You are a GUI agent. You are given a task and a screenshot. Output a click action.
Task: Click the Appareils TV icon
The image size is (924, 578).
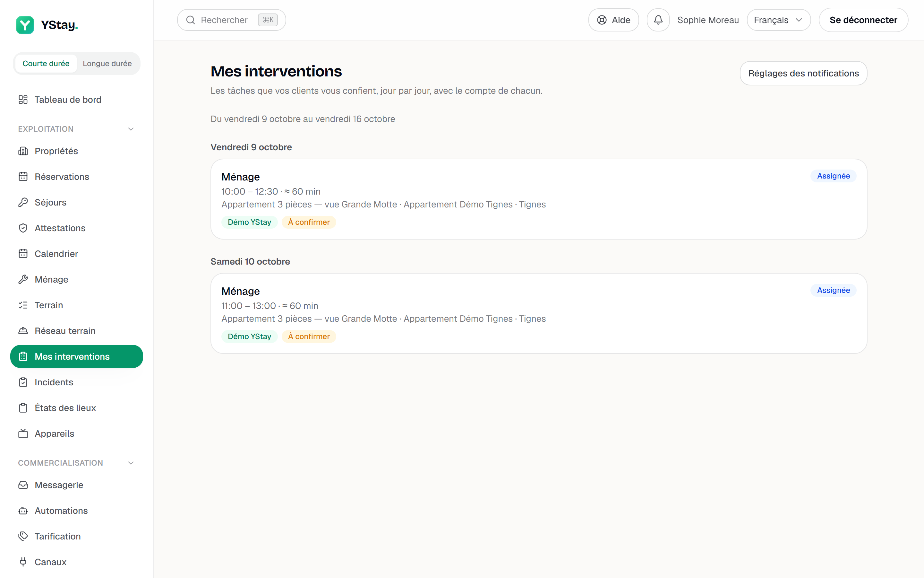[x=23, y=433]
